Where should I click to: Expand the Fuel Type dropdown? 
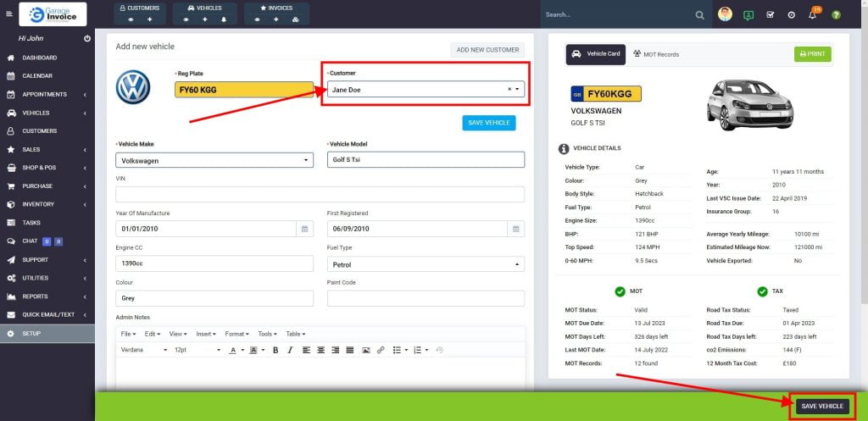(x=426, y=264)
